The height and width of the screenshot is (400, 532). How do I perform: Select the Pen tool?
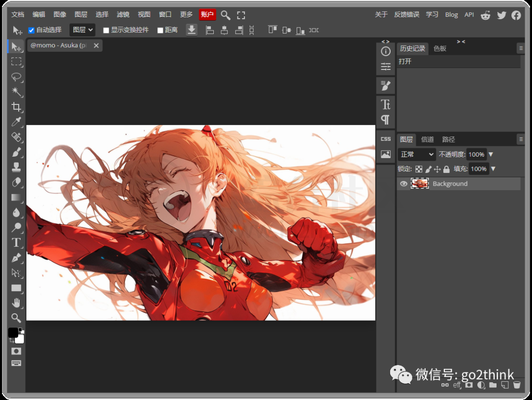pyautogui.click(x=16, y=258)
